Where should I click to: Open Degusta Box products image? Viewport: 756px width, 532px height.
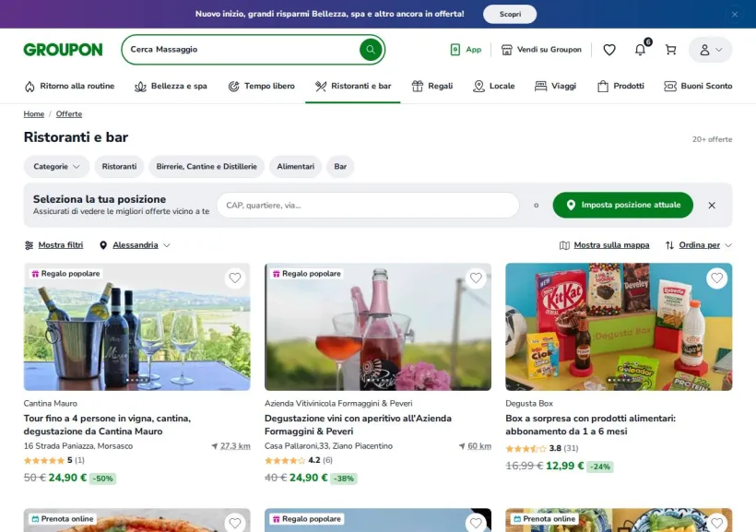[x=619, y=327]
